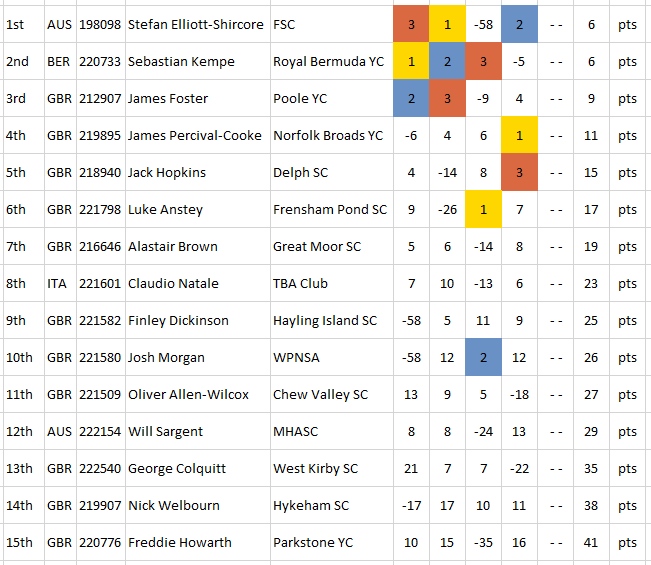Screen dimensions: 651x565
Task: Click George Colquitt's 35 total points
Action: pyautogui.click(x=592, y=468)
